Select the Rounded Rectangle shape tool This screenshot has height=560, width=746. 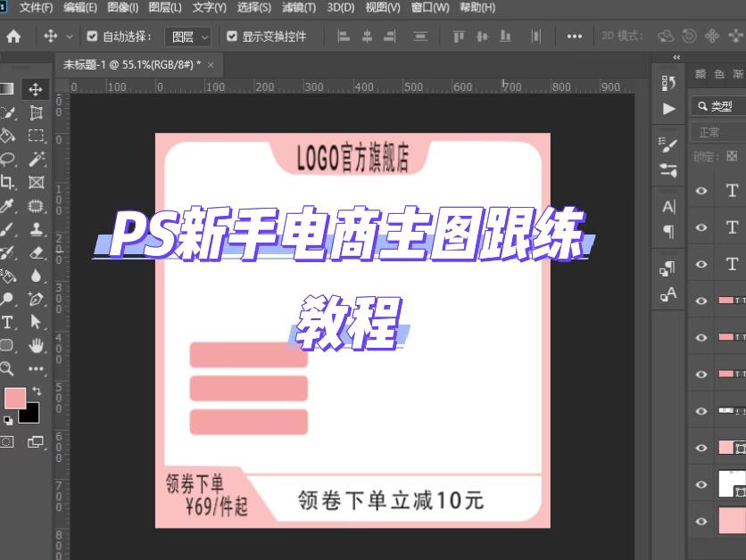[x=6, y=345]
